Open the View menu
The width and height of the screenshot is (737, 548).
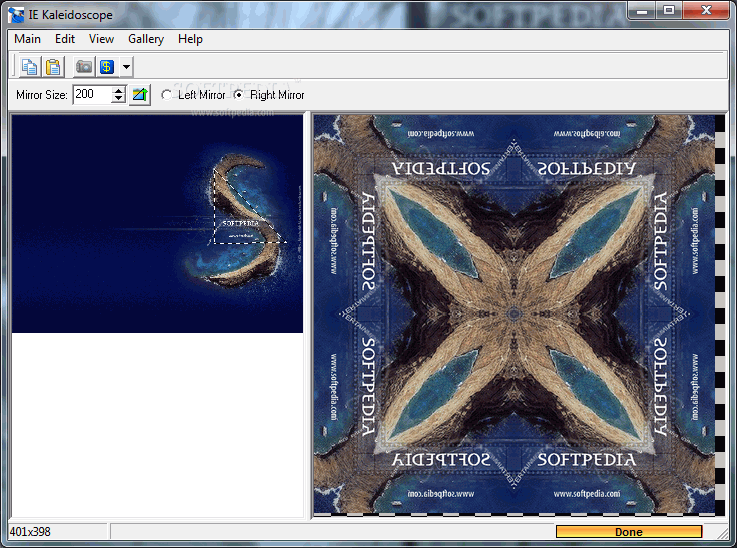pos(102,39)
